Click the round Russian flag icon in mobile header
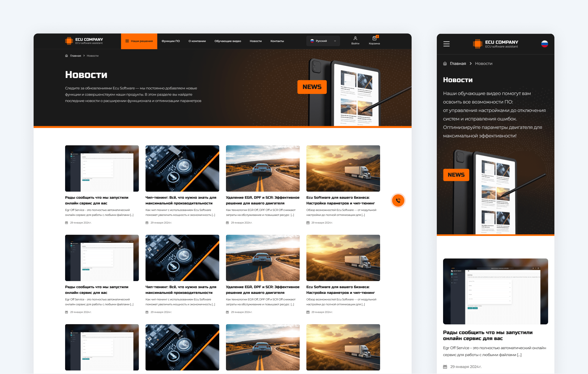588x374 pixels. [544, 44]
